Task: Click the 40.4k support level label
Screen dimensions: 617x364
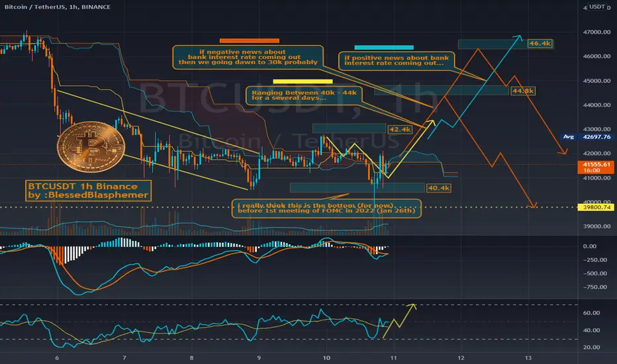Action: click(438, 188)
